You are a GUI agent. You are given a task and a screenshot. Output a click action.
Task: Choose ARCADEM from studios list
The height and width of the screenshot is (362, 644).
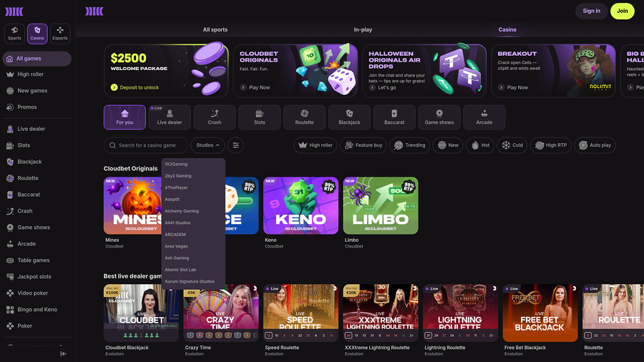pyautogui.click(x=193, y=235)
